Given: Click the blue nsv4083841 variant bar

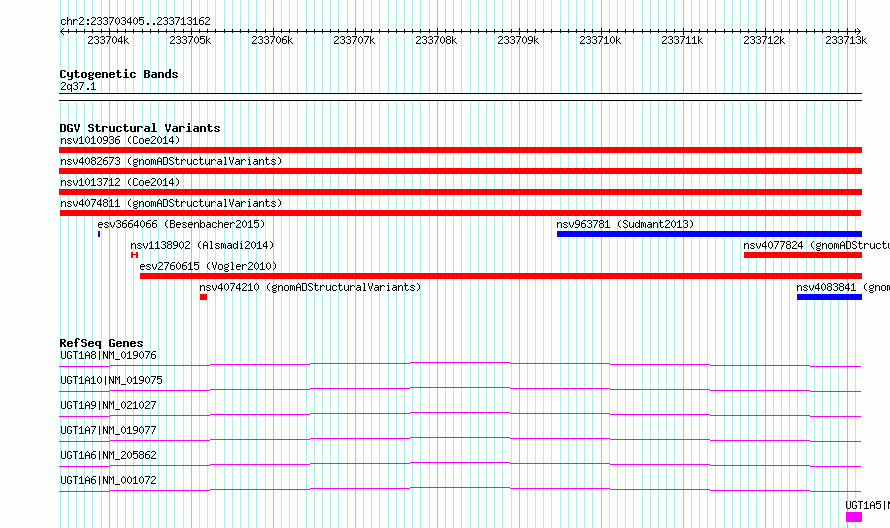Looking at the screenshot, I should coord(829,297).
